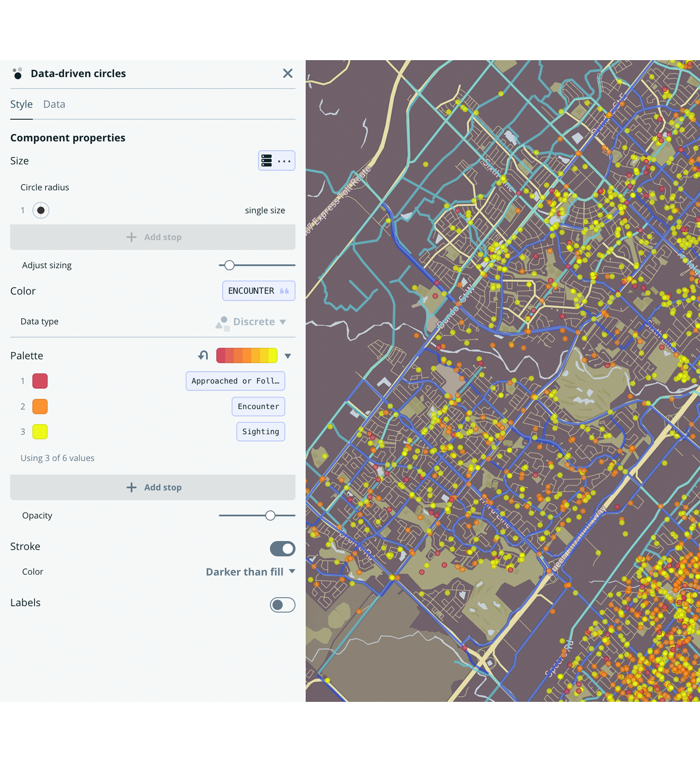
Task: Click the Size data layers icon
Action: point(268,161)
